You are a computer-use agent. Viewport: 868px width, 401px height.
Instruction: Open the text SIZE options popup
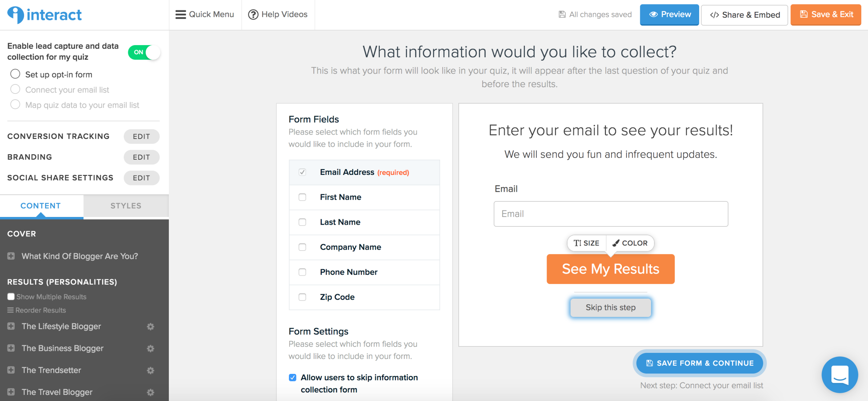click(586, 243)
